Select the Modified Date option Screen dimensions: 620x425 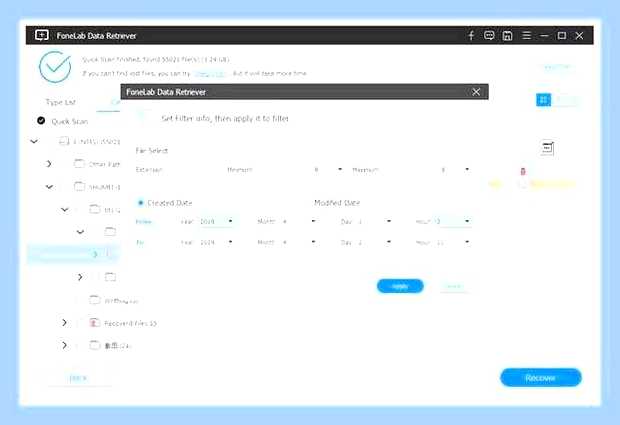coord(337,203)
